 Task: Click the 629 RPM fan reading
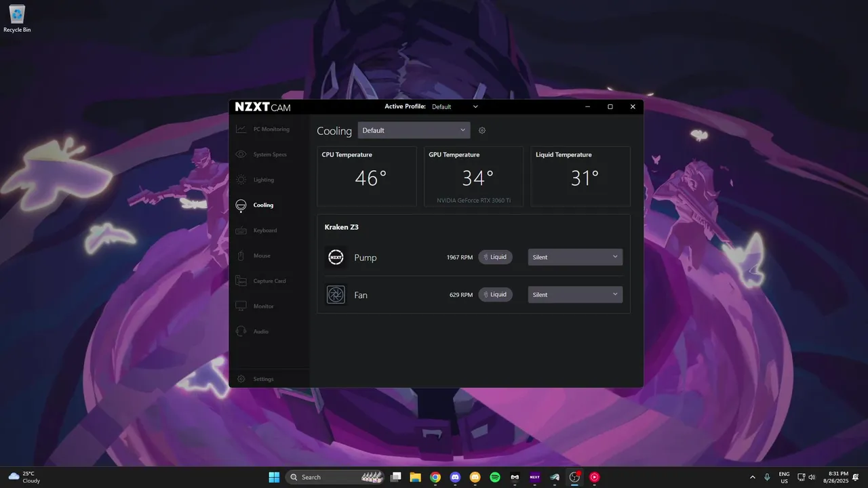pyautogui.click(x=461, y=295)
